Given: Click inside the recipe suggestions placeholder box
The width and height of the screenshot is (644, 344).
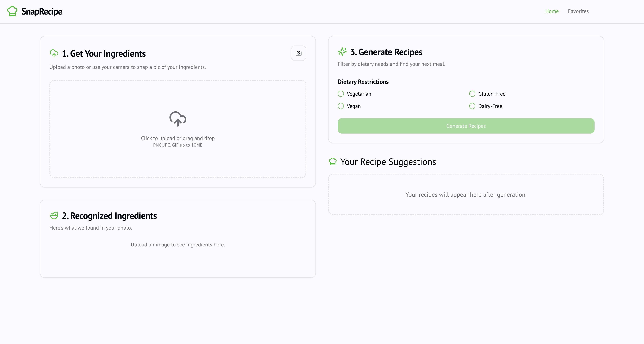Looking at the screenshot, I should [466, 194].
